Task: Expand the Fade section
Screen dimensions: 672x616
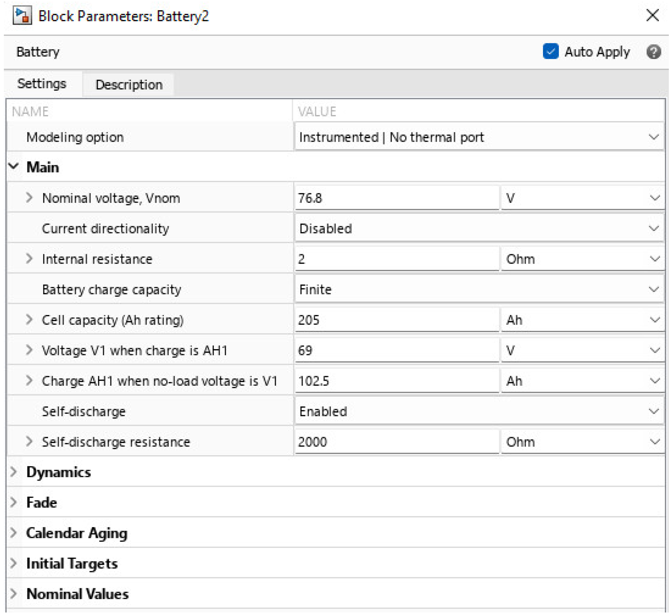Action: pos(14,502)
